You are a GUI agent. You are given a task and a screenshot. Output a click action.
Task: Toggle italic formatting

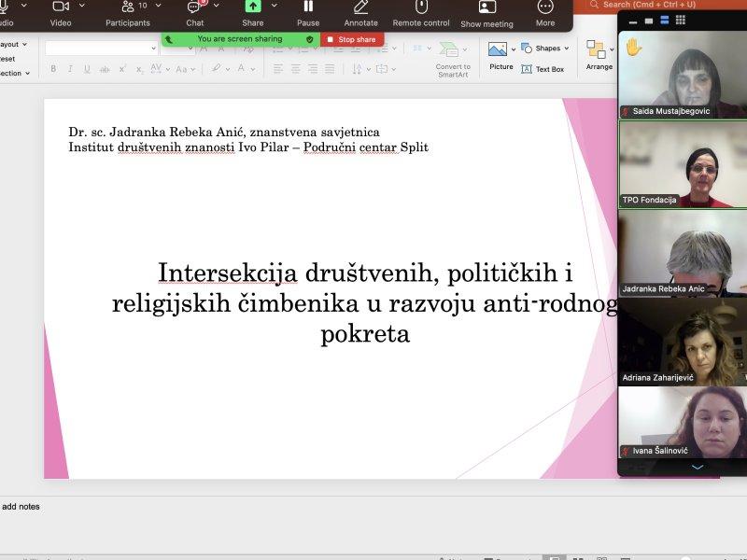coord(67,68)
